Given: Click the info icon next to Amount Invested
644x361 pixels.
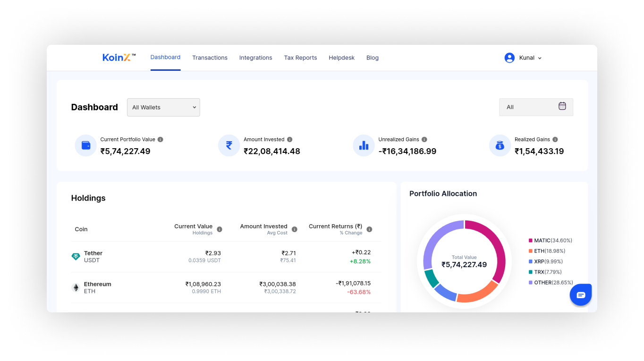Looking at the screenshot, I should [290, 140].
